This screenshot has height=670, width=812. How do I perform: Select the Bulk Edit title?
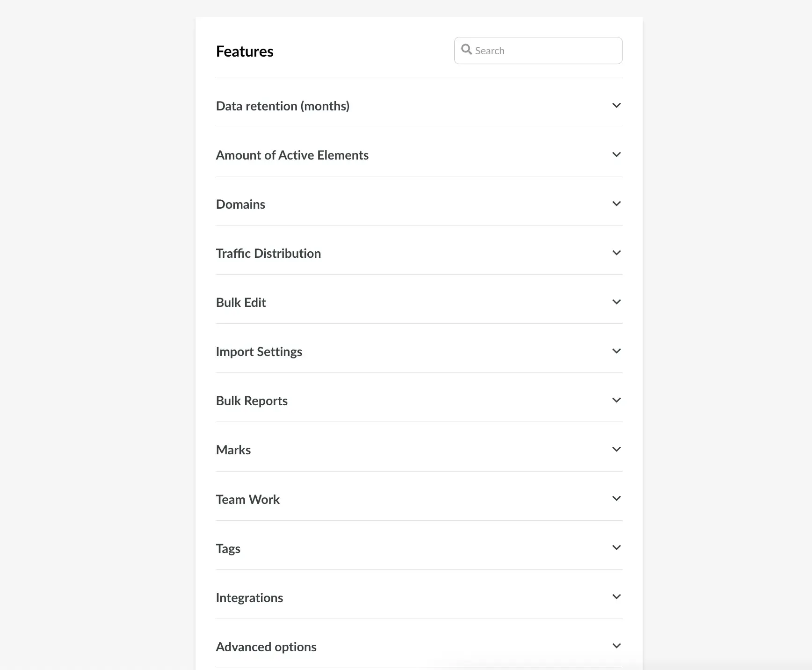coord(241,302)
